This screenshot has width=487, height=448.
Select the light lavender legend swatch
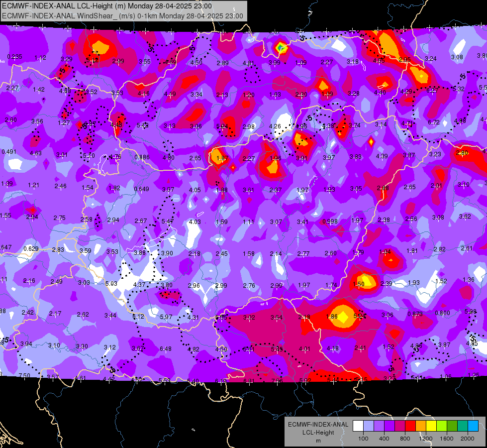click(x=369, y=426)
